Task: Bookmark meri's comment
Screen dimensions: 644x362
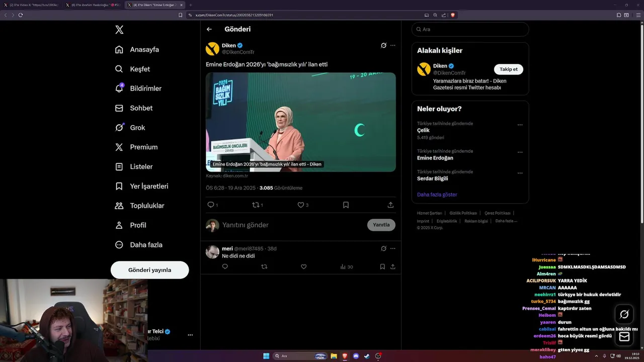Action: (382, 267)
